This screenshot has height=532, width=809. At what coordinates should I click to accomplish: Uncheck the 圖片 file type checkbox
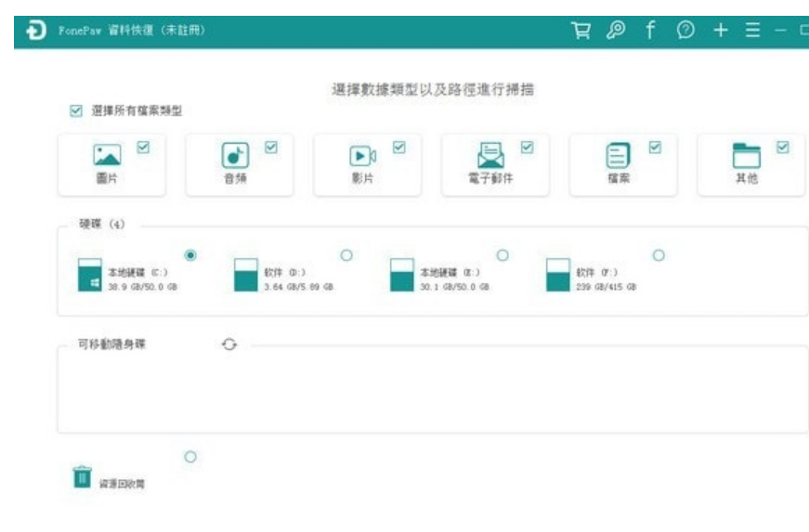143,147
